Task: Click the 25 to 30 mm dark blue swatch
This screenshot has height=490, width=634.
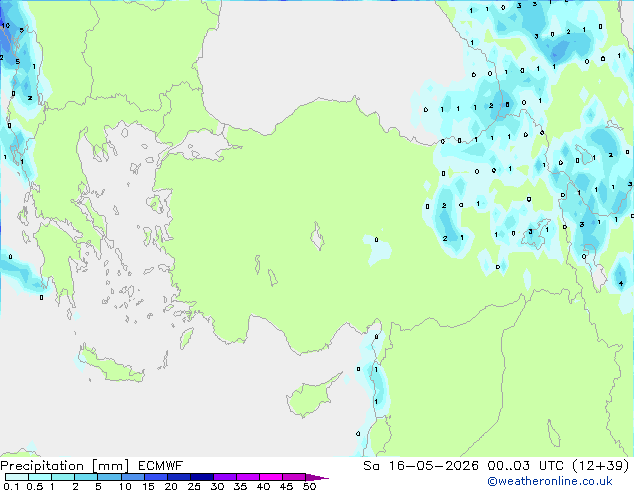Action: pos(202,477)
